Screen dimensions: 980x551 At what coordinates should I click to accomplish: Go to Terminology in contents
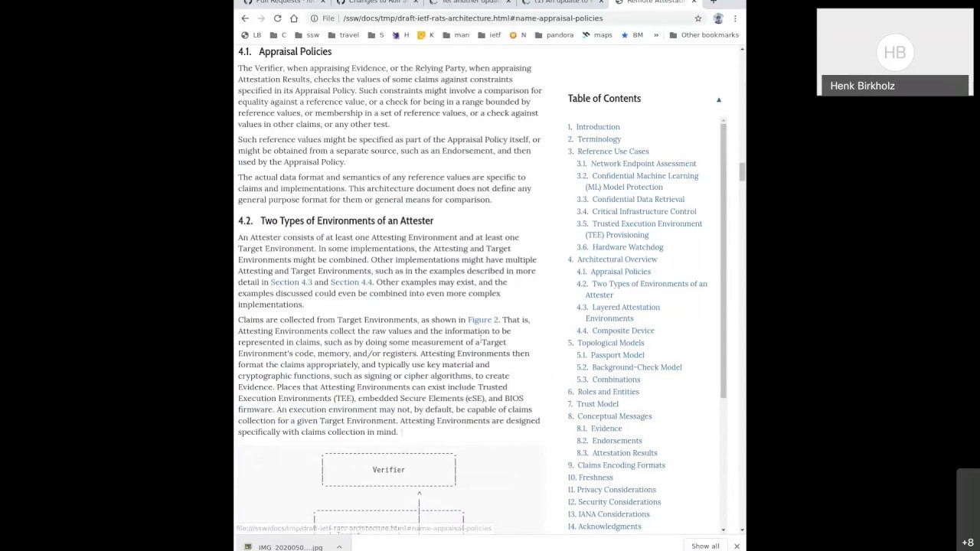coord(599,139)
